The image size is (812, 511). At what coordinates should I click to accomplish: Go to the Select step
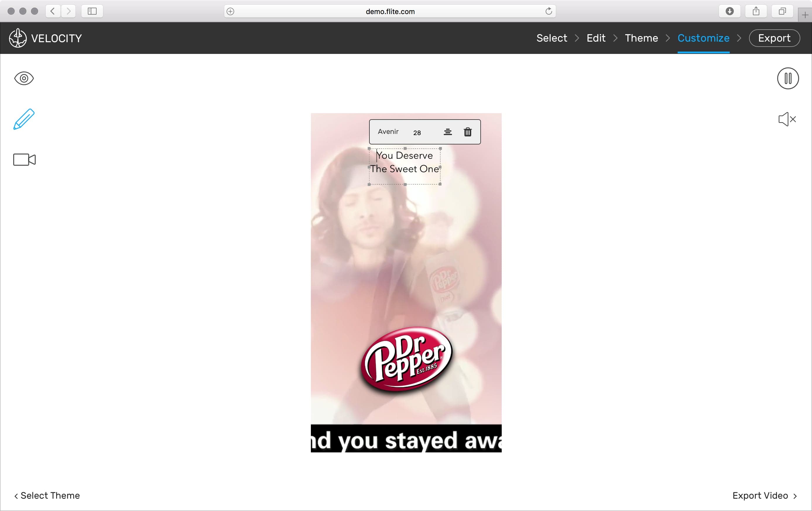pos(552,38)
